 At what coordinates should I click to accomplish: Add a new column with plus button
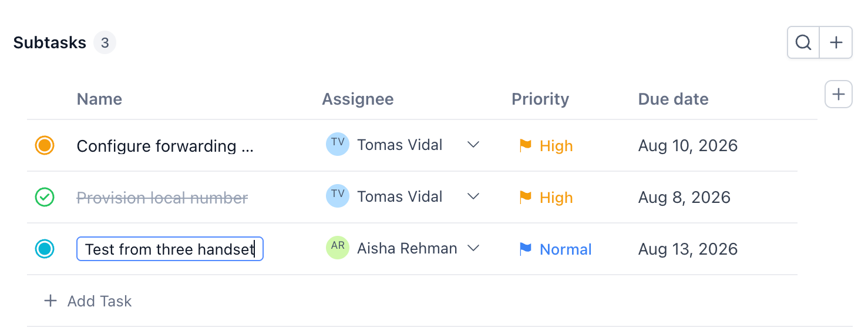[x=839, y=94]
